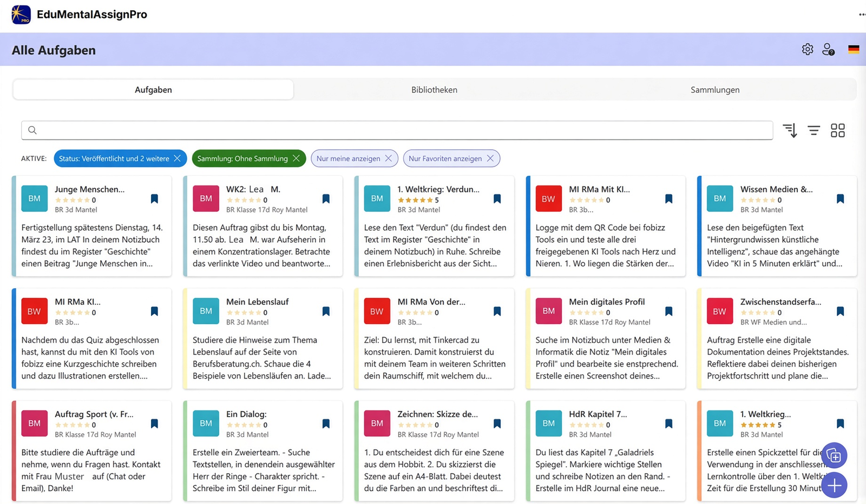Open the Auftrag Sport task title

[94, 414]
